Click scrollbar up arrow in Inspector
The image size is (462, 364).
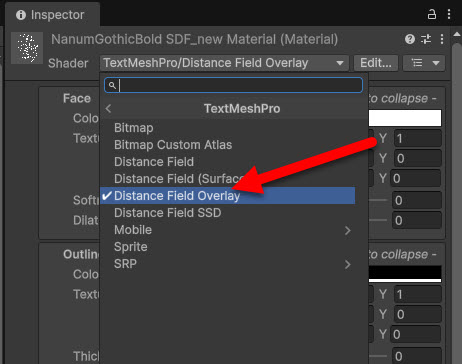(x=457, y=34)
